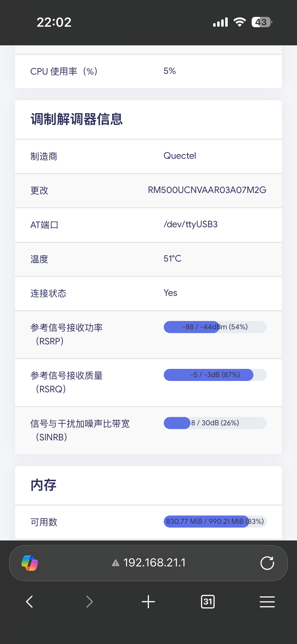Tap the Wi-Fi status icon
Viewport: 297px width, 644px height.
pos(240,22)
